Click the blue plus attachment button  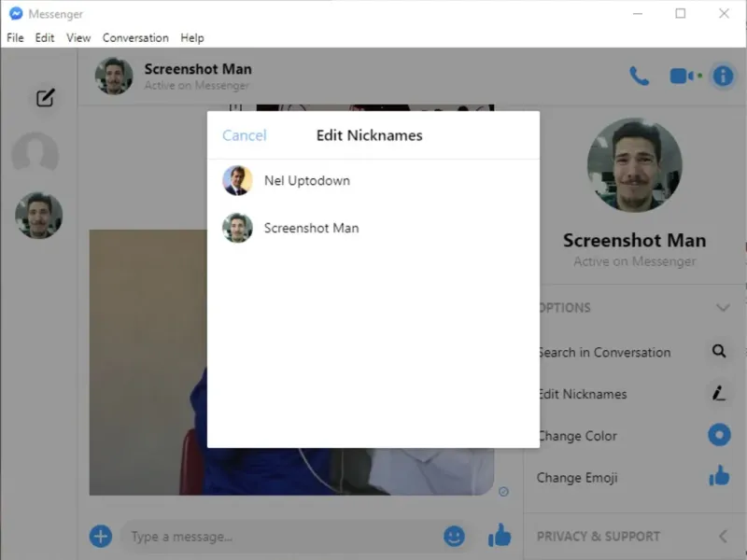tap(101, 536)
